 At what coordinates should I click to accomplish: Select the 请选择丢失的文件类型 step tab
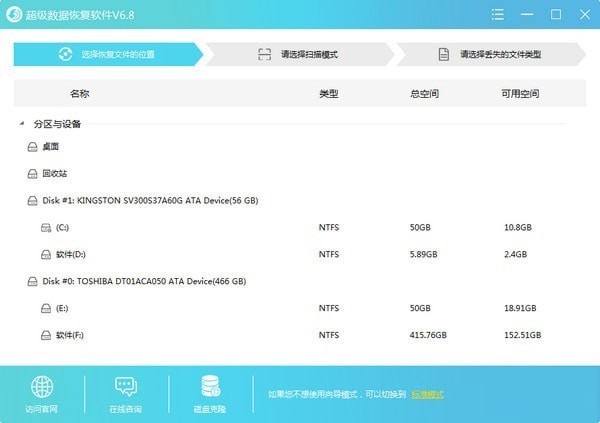pyautogui.click(x=491, y=54)
